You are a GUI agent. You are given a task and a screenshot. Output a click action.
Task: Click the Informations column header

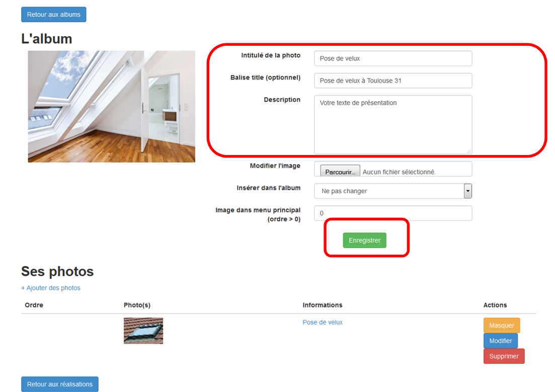point(323,305)
